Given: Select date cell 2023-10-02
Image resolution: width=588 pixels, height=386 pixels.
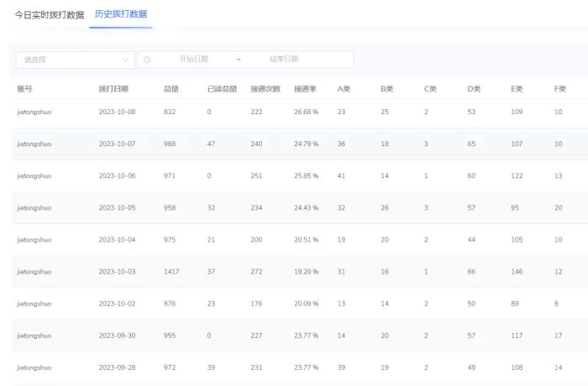Looking at the screenshot, I should point(117,304).
